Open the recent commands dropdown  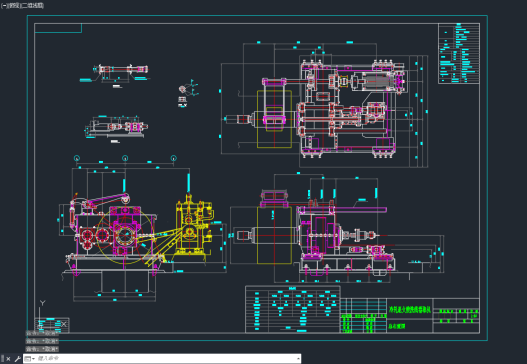30,359
